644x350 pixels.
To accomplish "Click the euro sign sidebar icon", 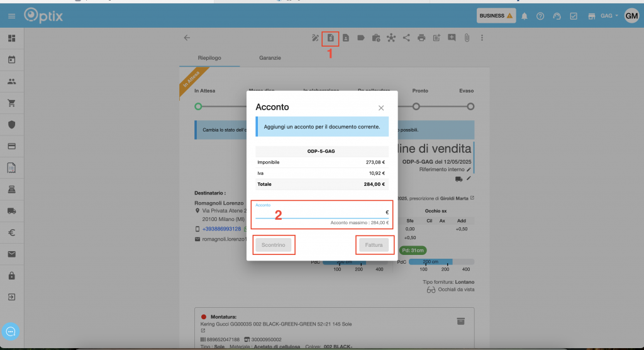I will coord(11,233).
